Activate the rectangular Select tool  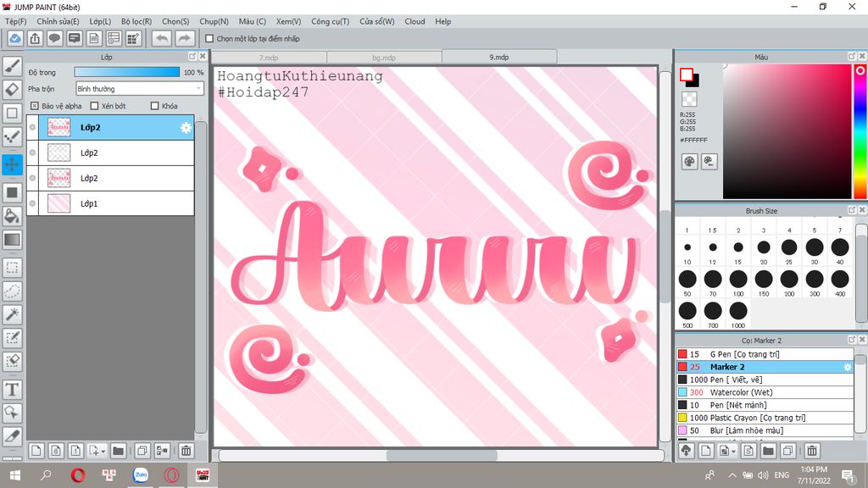click(12, 268)
